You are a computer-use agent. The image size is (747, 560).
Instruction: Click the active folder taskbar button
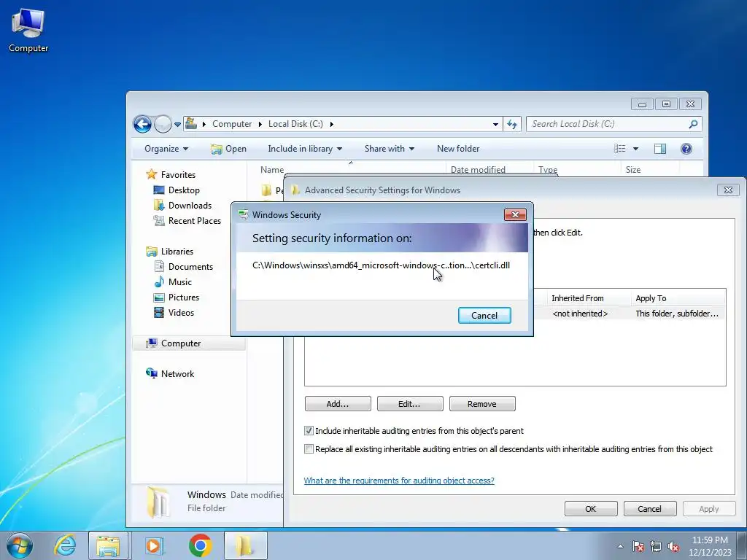[245, 545]
